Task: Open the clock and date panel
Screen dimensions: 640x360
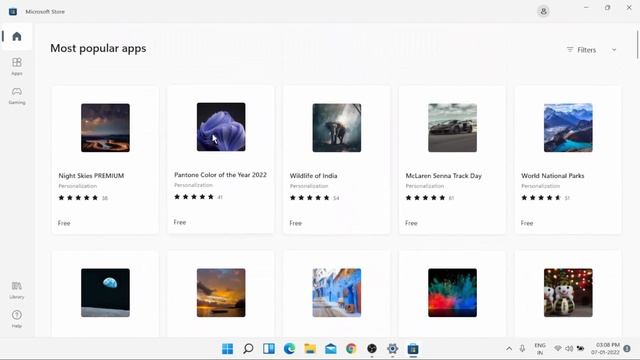Action: 605,349
